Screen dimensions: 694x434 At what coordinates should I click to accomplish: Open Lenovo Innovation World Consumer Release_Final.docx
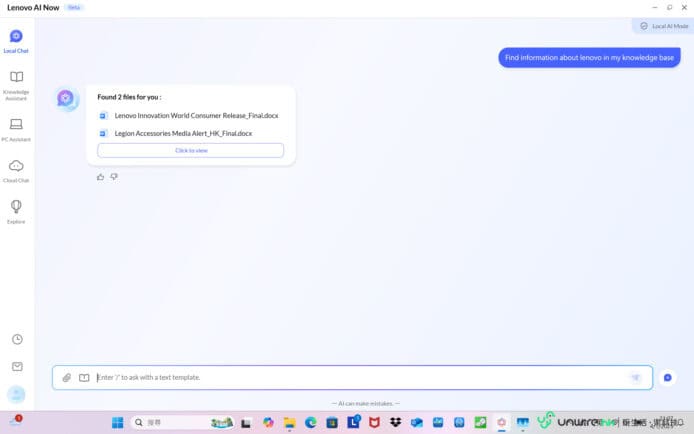point(197,115)
